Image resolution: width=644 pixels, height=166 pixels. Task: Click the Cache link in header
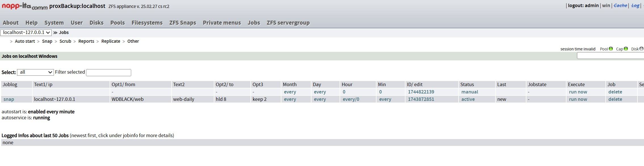click(x=620, y=6)
